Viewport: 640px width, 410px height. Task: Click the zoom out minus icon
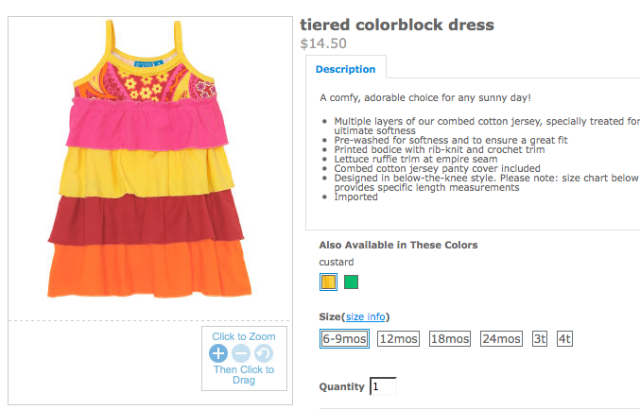click(241, 353)
